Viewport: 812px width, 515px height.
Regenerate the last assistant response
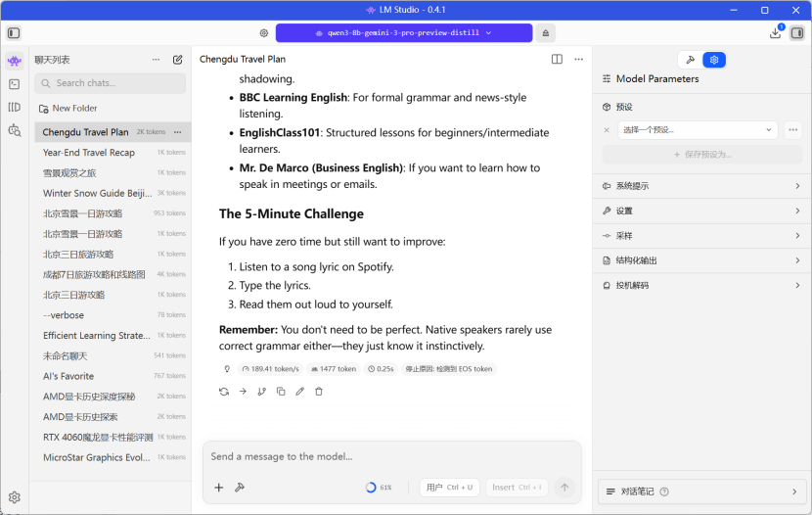(224, 392)
